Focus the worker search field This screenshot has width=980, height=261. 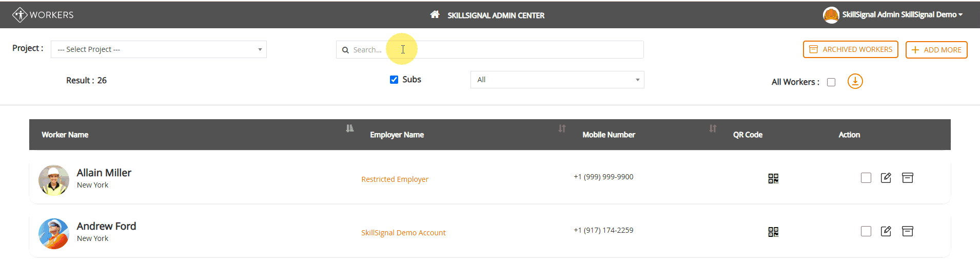490,49
